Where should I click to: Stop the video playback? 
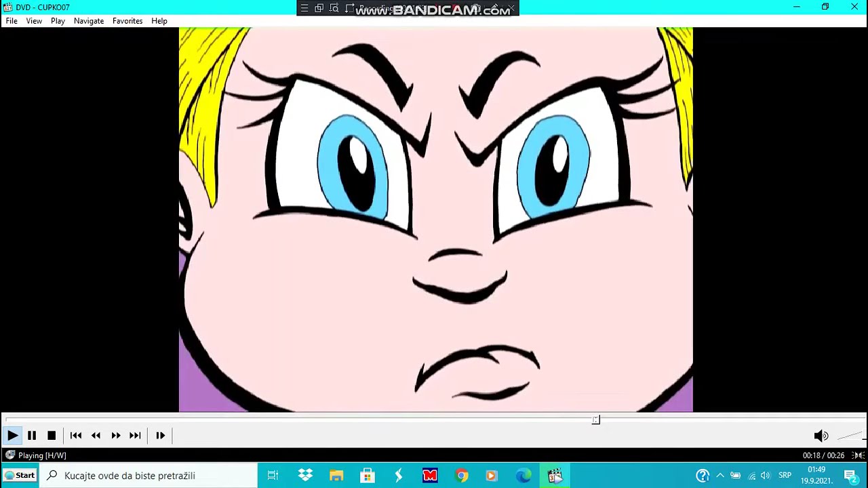coord(52,435)
